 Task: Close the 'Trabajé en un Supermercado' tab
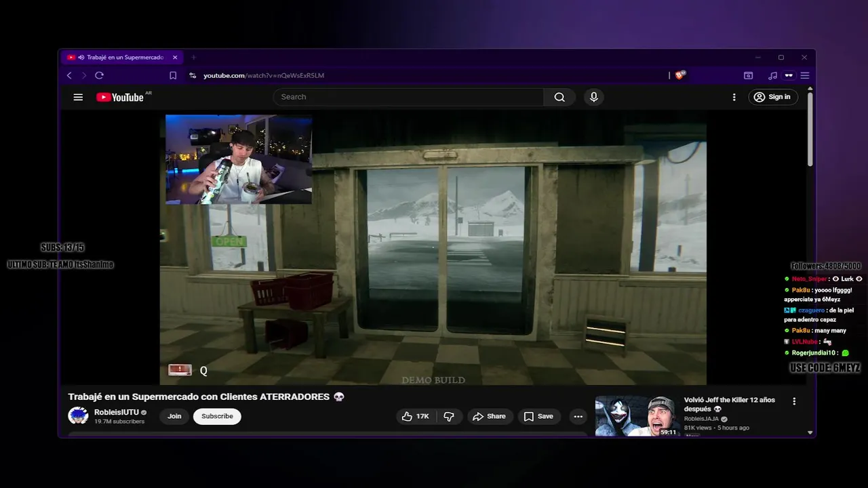[x=175, y=58]
